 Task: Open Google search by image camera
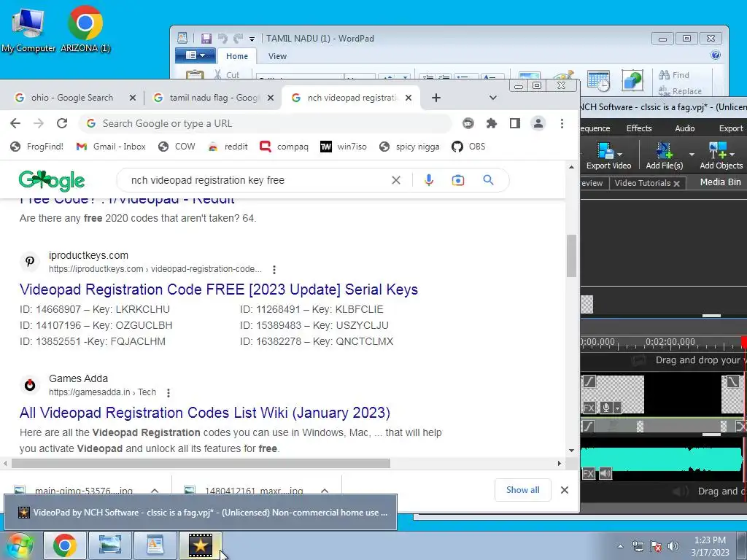point(458,180)
